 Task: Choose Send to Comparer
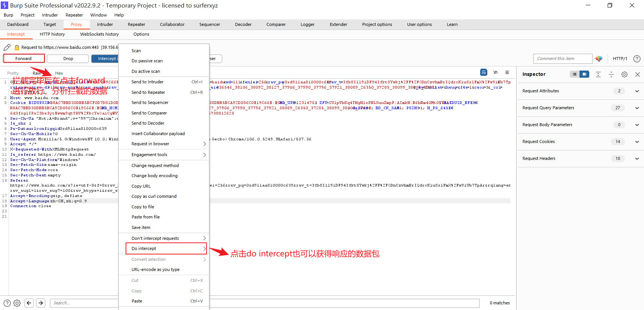[164, 113]
